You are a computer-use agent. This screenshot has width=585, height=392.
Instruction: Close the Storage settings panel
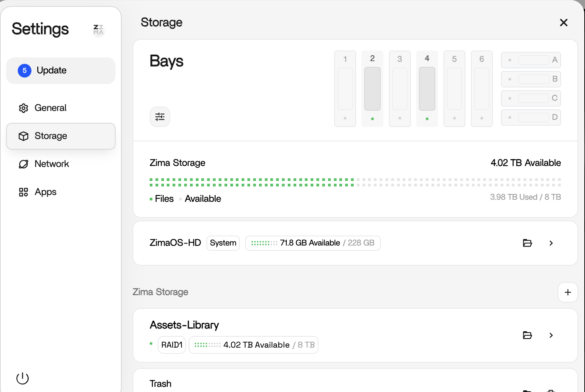coord(563,23)
